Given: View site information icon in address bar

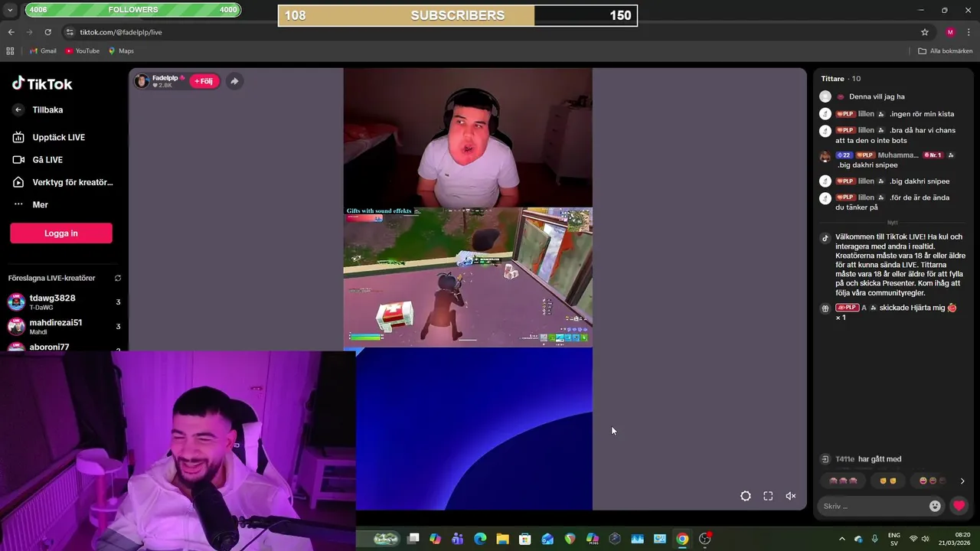Looking at the screenshot, I should (70, 32).
